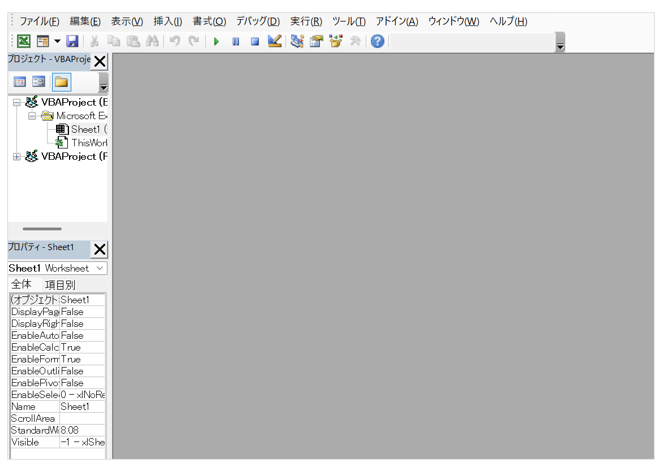This screenshot has height=464, width=658.
Task: Click the EnableSelection xlNoRestrictions value
Action: click(x=82, y=394)
